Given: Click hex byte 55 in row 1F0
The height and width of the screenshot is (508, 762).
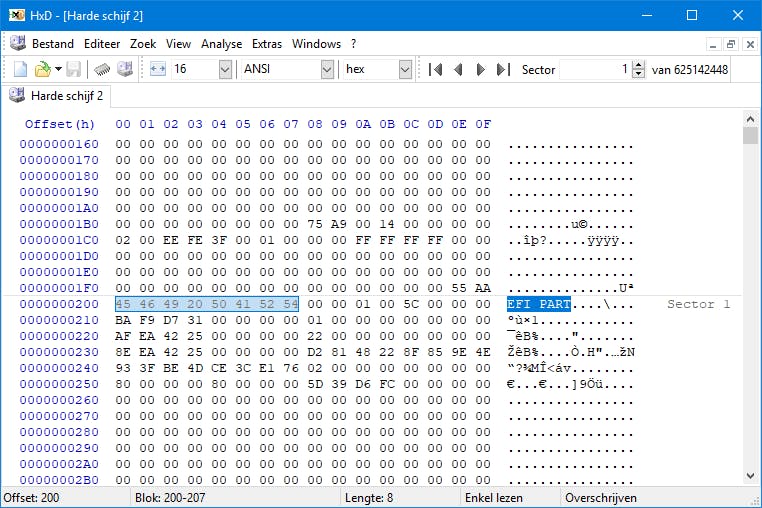Looking at the screenshot, I should 459,288.
